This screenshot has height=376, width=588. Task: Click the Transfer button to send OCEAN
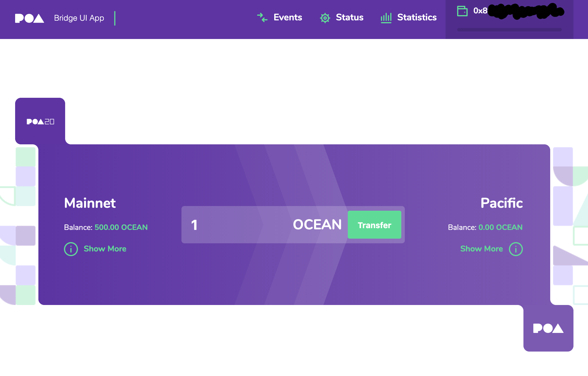374,225
